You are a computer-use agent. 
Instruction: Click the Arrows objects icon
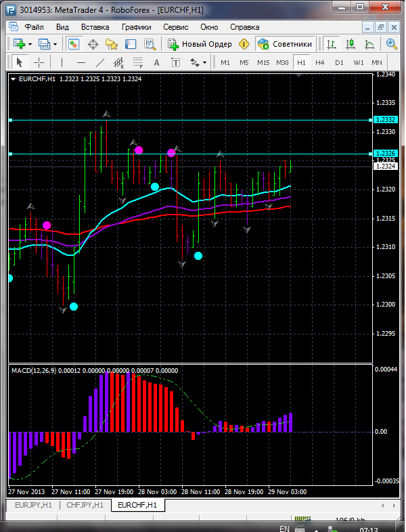(x=195, y=62)
